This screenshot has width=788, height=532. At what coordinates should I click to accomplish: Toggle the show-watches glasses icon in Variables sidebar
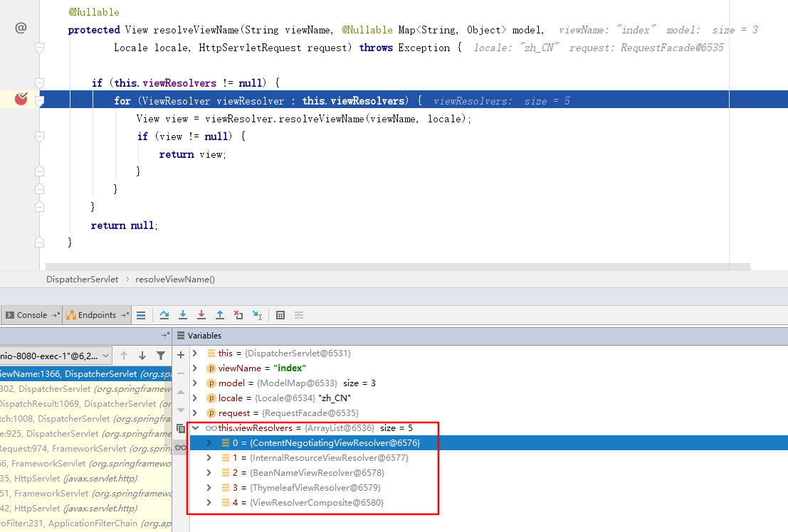coord(181,447)
